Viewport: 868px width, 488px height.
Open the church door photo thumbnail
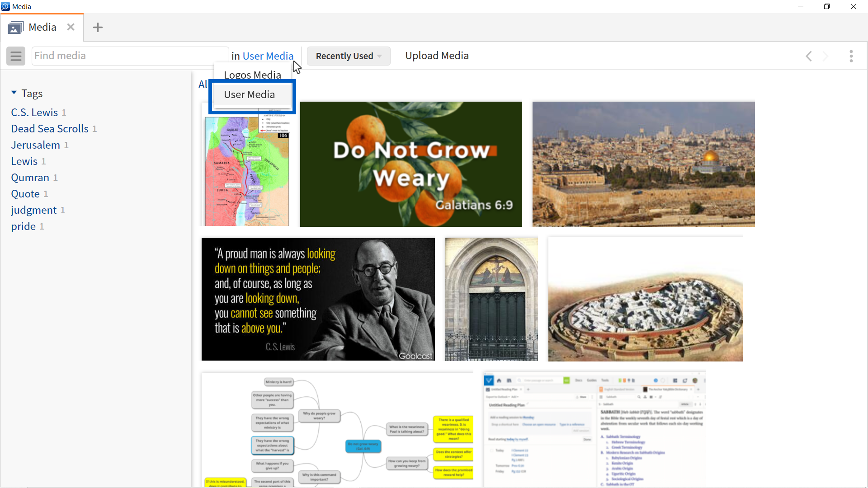pos(491,299)
